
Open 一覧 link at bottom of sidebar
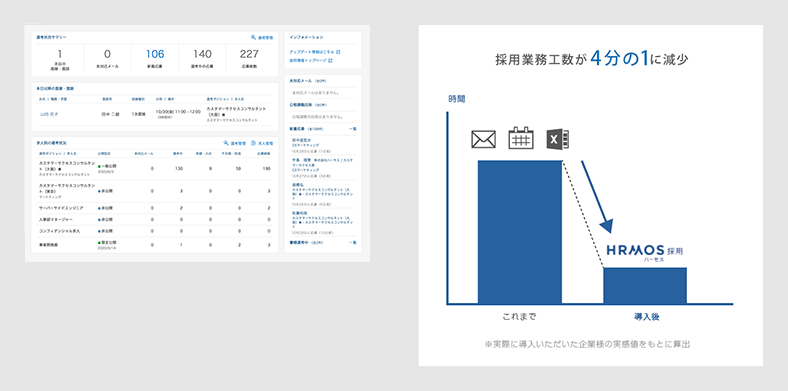353,243
